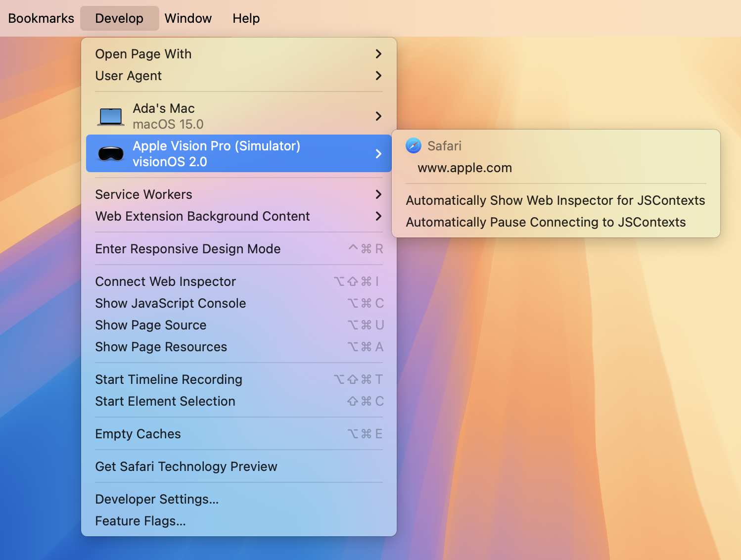The height and width of the screenshot is (560, 741).
Task: Select Apple Vision Pro (Simulator) entry
Action: click(x=239, y=153)
